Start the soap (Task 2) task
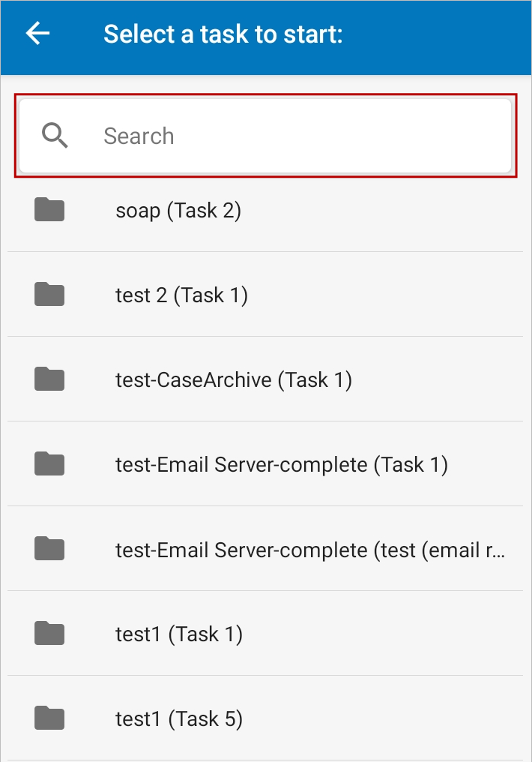Viewport: 532px width, 762px height. coord(178,211)
